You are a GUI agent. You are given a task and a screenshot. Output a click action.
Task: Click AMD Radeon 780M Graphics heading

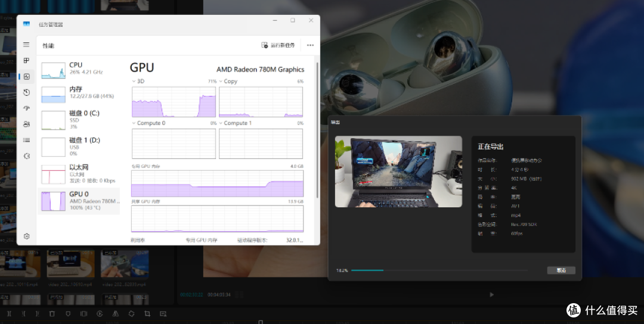pyautogui.click(x=261, y=69)
